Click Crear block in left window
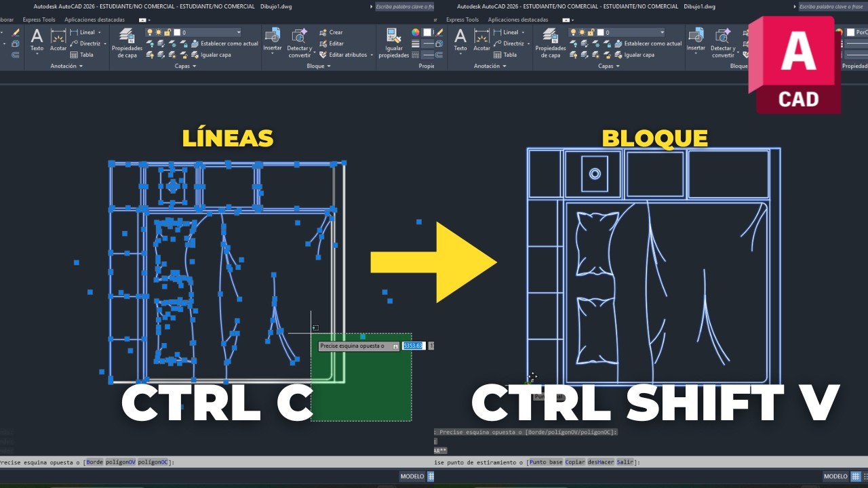 click(330, 32)
